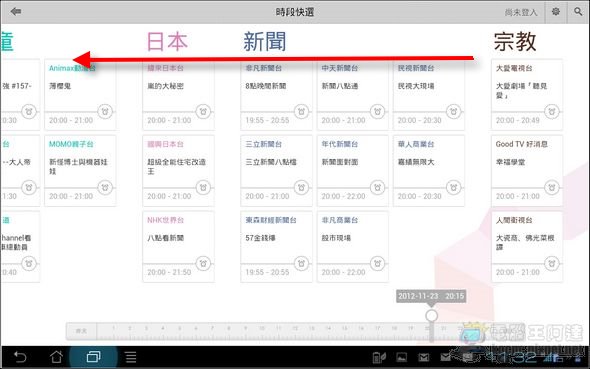Set reminder alarm on the 大人帝 card
The image size is (590, 369).
point(29,187)
